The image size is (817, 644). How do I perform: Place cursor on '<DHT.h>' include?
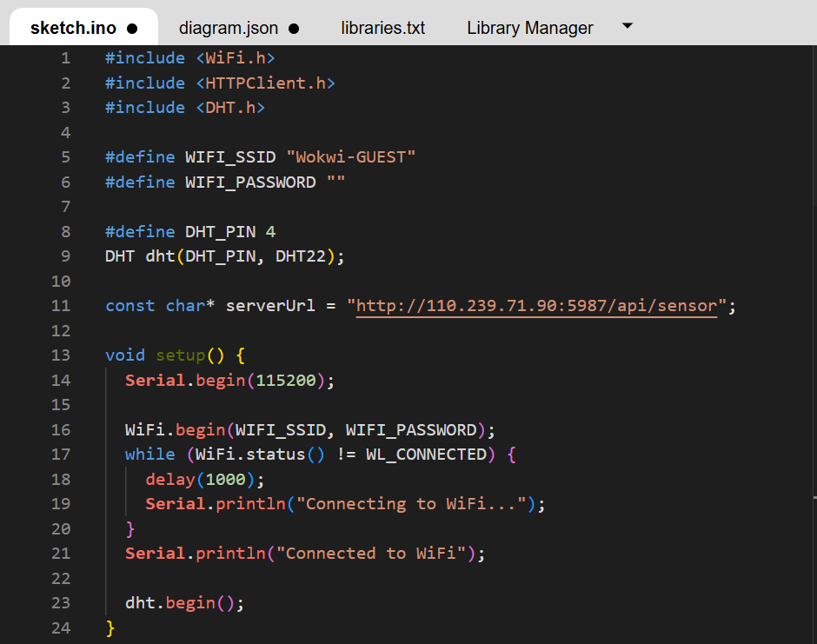[x=230, y=108]
